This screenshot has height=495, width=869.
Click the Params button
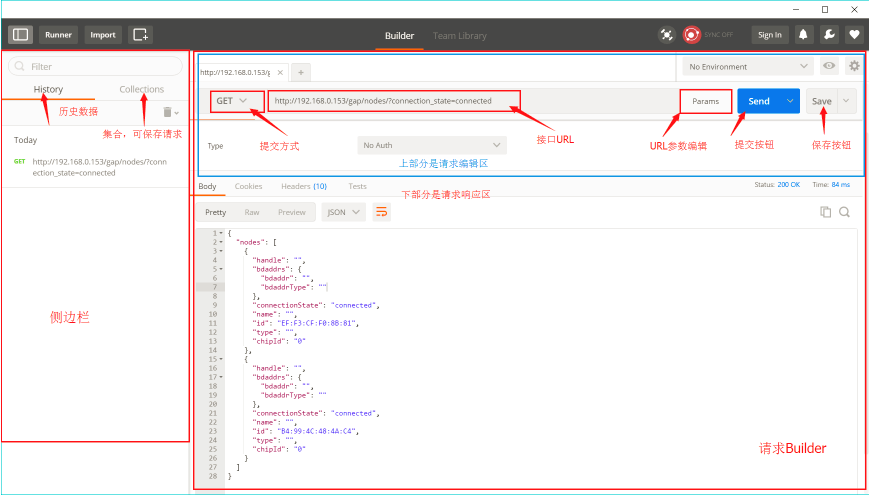point(705,101)
